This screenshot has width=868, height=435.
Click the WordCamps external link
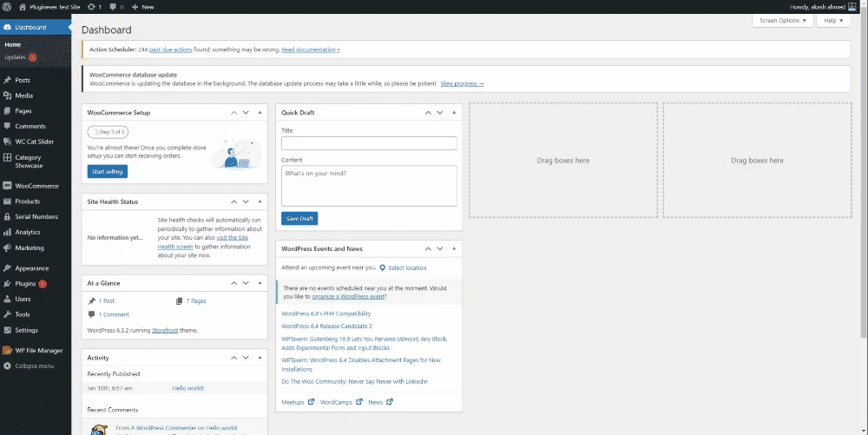coord(341,402)
